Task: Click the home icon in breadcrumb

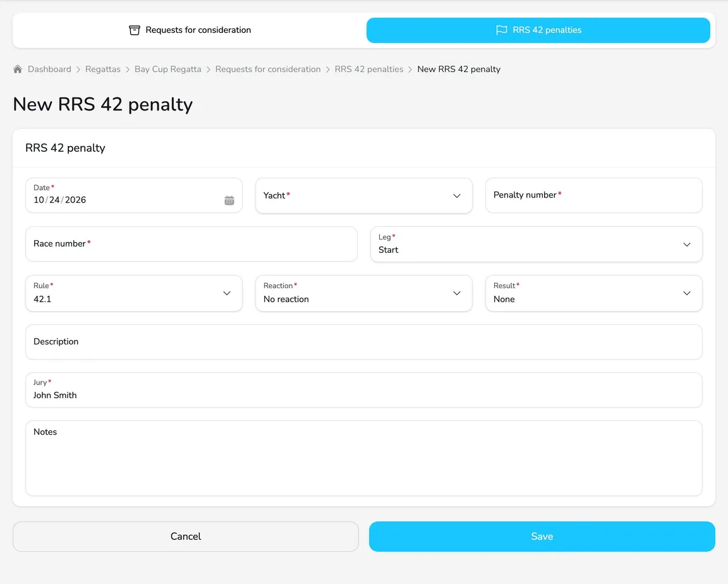Action: (x=18, y=69)
